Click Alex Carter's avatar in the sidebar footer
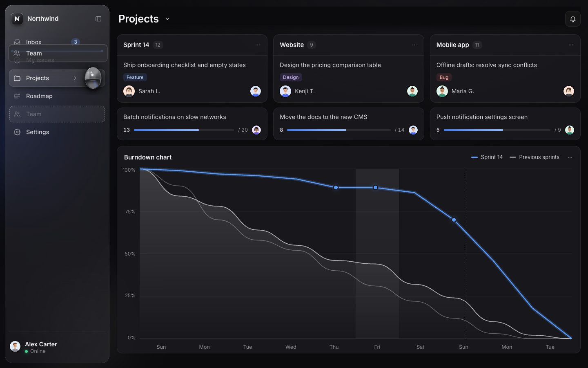 pyautogui.click(x=15, y=346)
